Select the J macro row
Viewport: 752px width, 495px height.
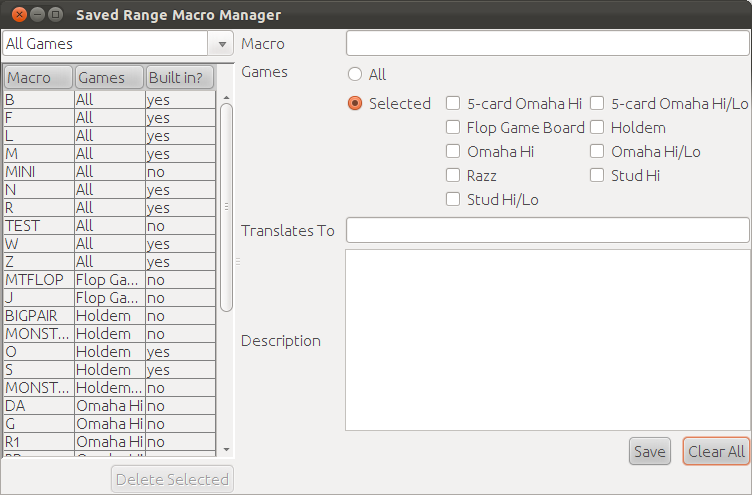110,298
